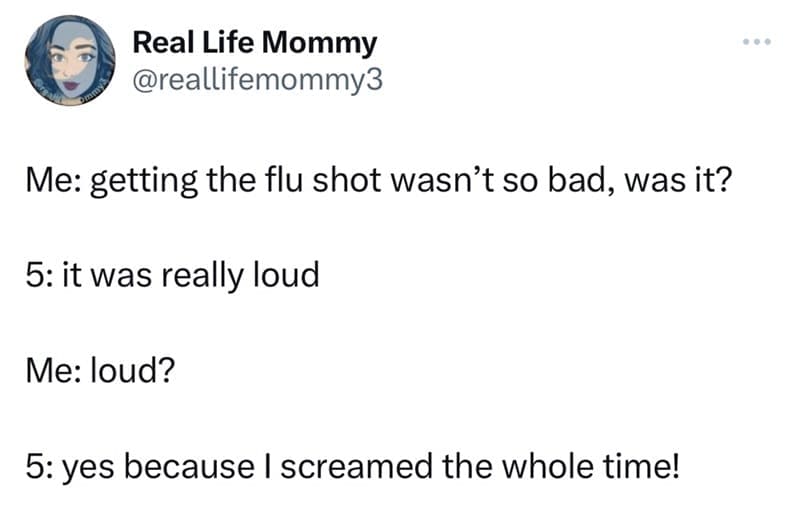800x517 pixels.
Task: Open the Real Life Mommy display name
Action: click(x=255, y=43)
